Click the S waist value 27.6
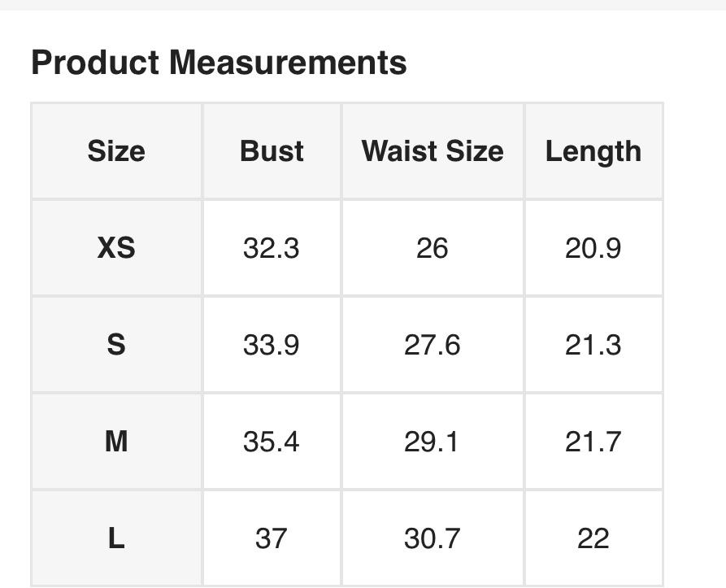 point(433,345)
